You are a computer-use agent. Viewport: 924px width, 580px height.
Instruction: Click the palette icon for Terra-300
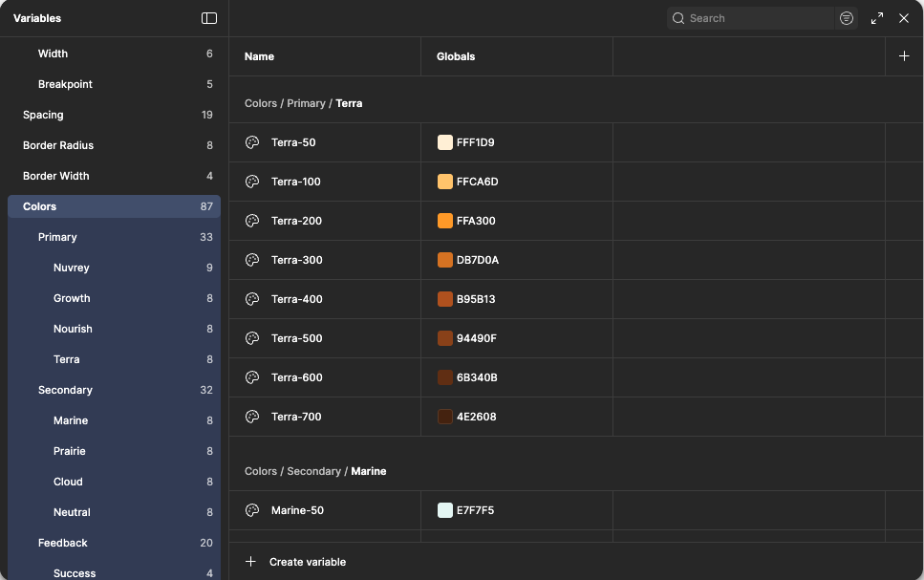252,260
